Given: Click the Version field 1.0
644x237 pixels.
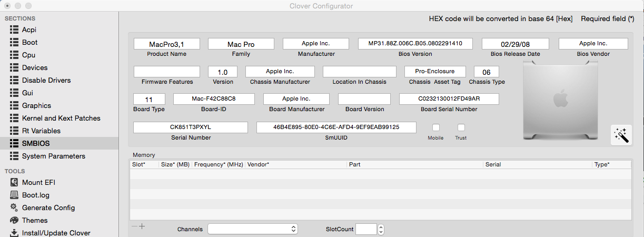Looking at the screenshot, I should pyautogui.click(x=223, y=72).
